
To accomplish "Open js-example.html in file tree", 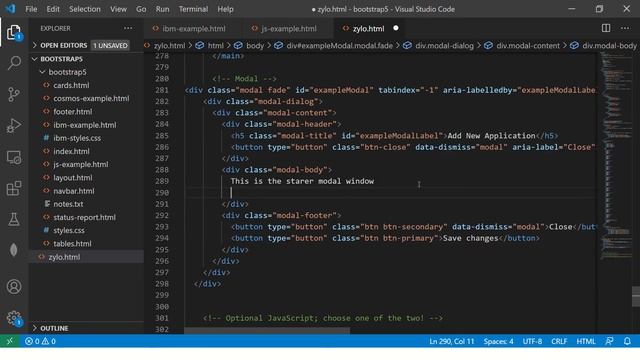I will coord(80,164).
